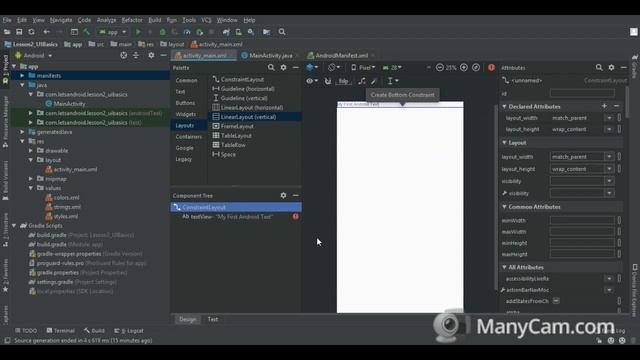This screenshot has height=360, width=640.
Task: Open AVD Manager device icon in toolbar
Action: [238, 32]
